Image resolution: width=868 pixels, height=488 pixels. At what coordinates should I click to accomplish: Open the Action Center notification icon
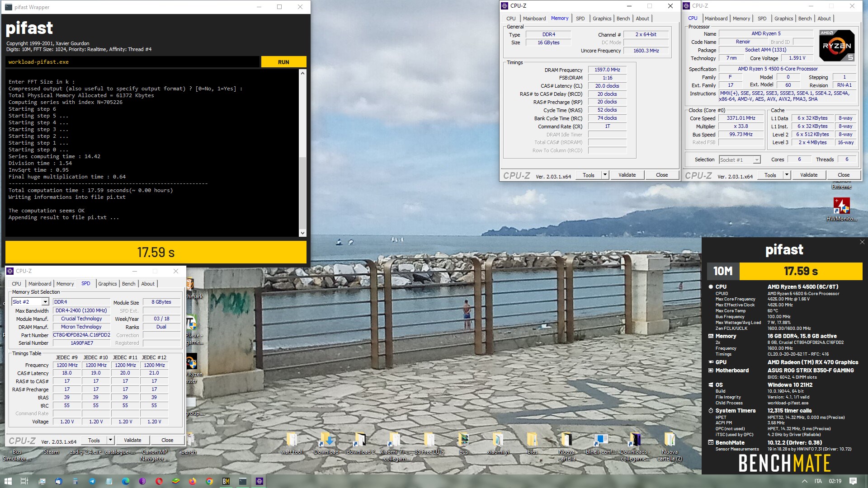(853, 481)
